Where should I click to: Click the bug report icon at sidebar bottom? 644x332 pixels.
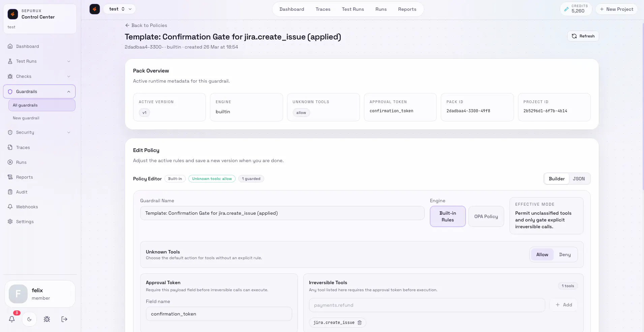(47, 319)
